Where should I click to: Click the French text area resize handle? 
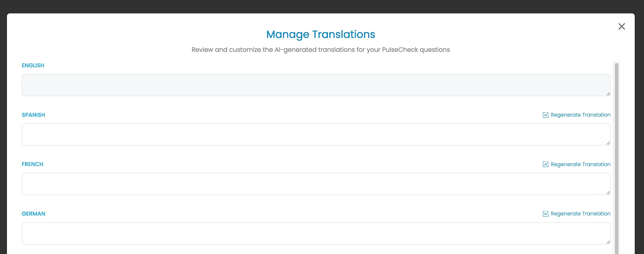608,192
